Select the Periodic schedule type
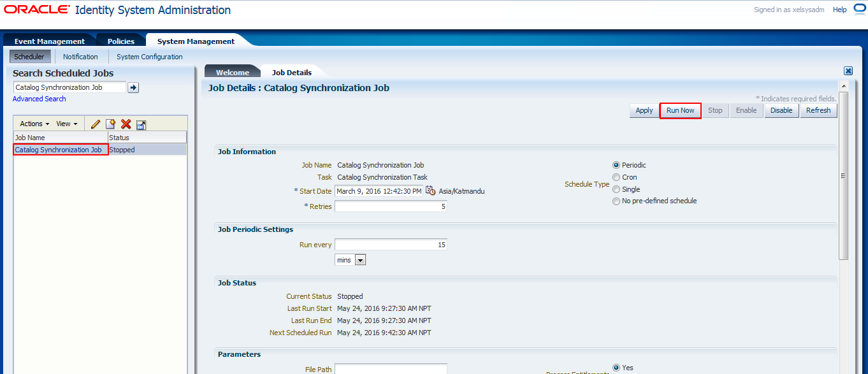 click(x=616, y=165)
